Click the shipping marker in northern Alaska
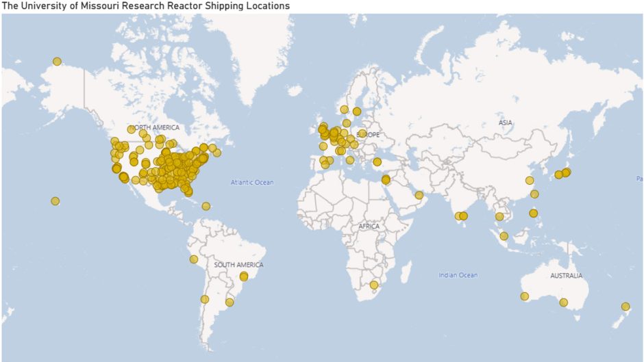Viewport: 644px width, 362px height. (x=57, y=62)
